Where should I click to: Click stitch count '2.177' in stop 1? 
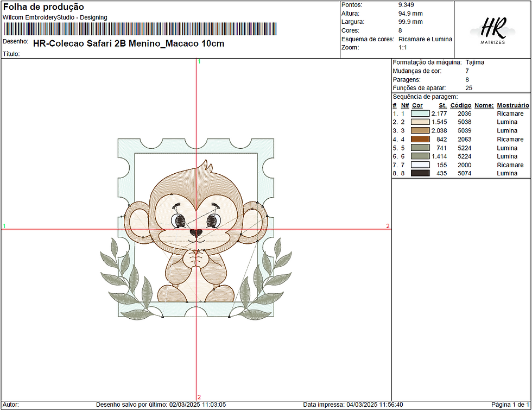coord(439,113)
